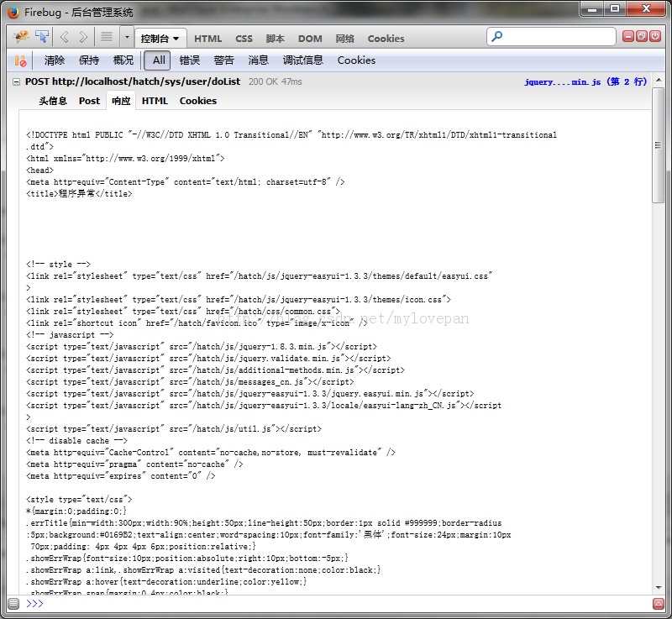
Task: Click the '<!-- disable cache -->' comment line
Action: coord(76,441)
